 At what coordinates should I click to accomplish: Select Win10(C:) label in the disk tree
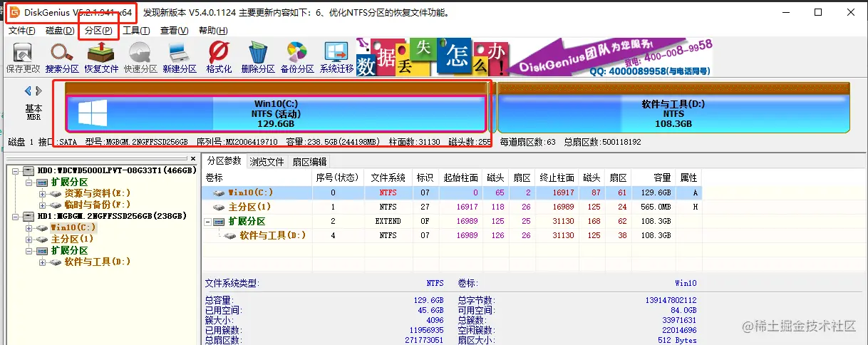coord(73,227)
